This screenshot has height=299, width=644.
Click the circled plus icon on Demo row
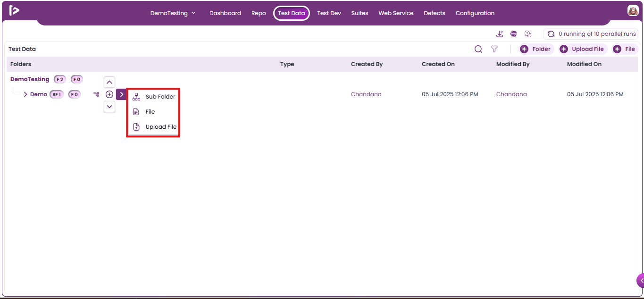(x=109, y=94)
